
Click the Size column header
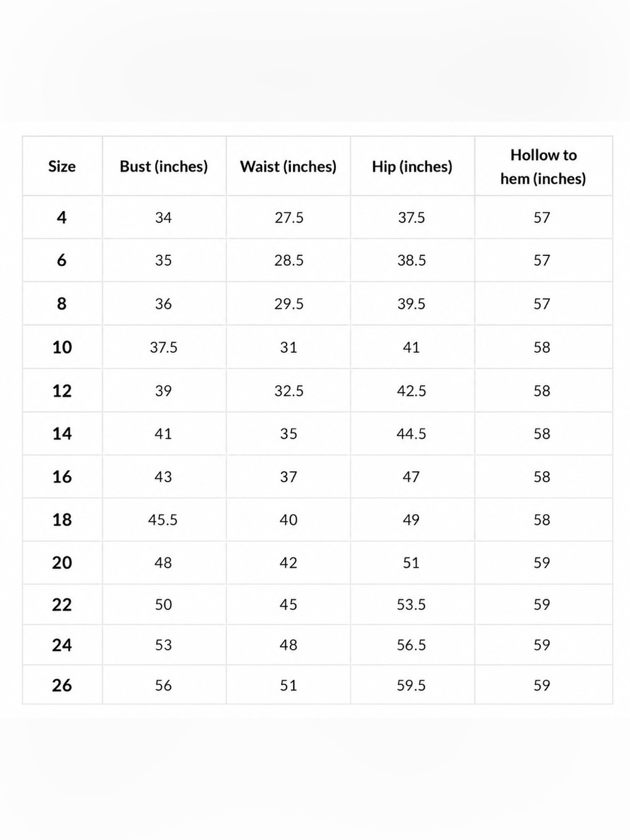tap(62, 166)
